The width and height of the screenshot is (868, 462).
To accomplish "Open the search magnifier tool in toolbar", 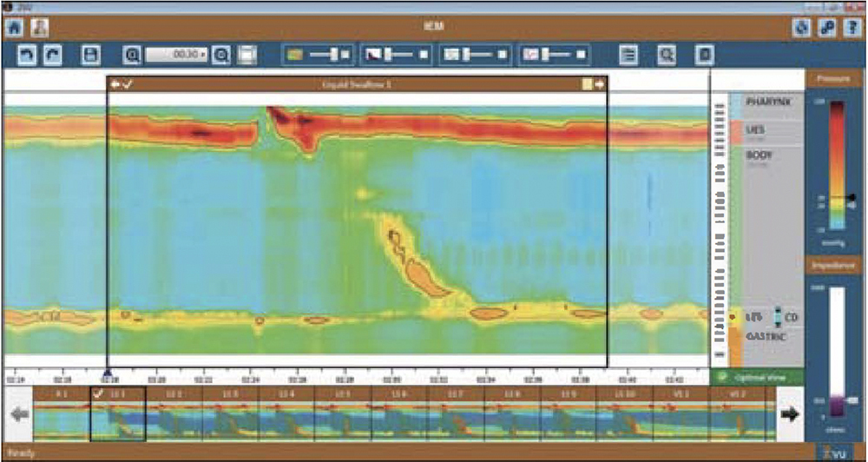I will click(667, 56).
